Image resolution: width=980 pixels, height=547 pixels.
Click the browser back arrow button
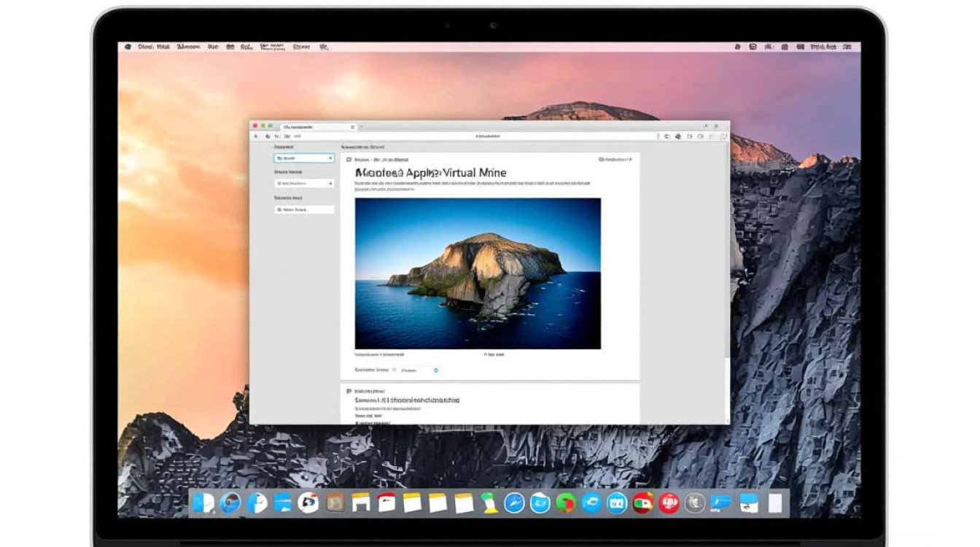tap(257, 136)
